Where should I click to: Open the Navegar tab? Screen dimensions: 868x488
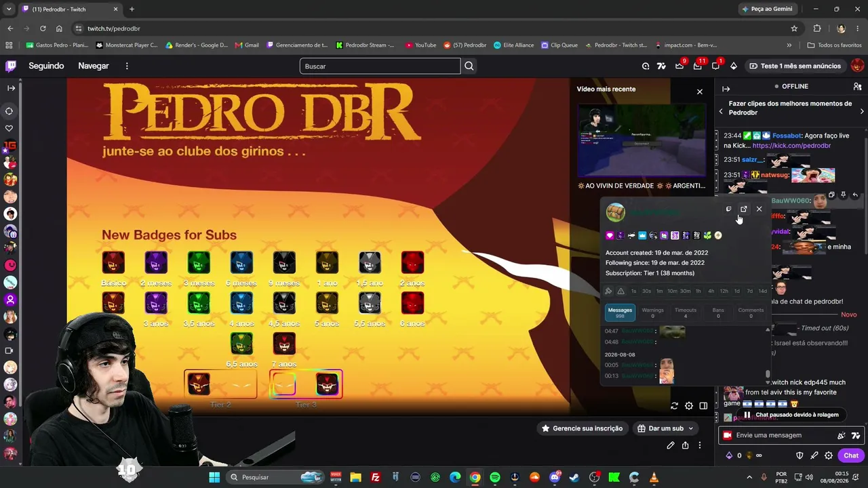click(x=94, y=66)
